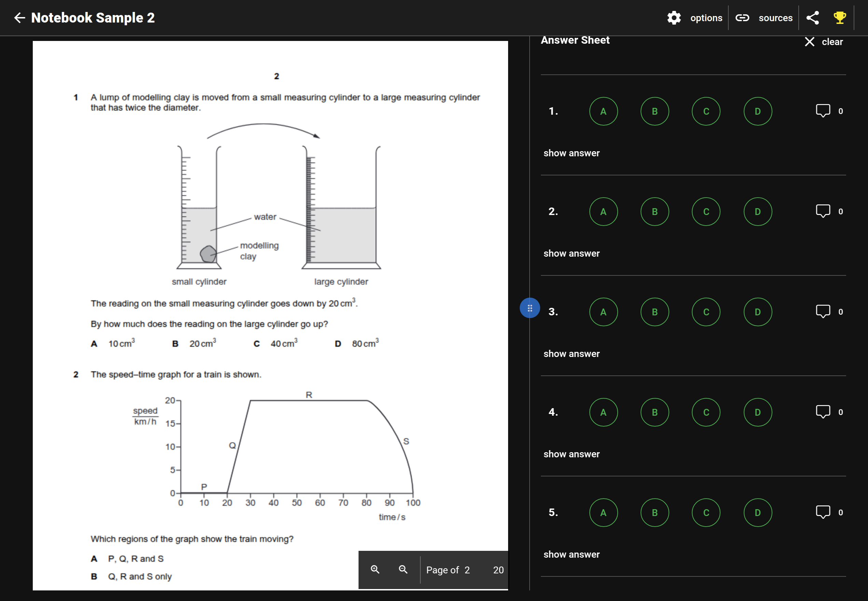Select answer C for question 1
Viewport: 868px width, 601px height.
[x=706, y=112]
